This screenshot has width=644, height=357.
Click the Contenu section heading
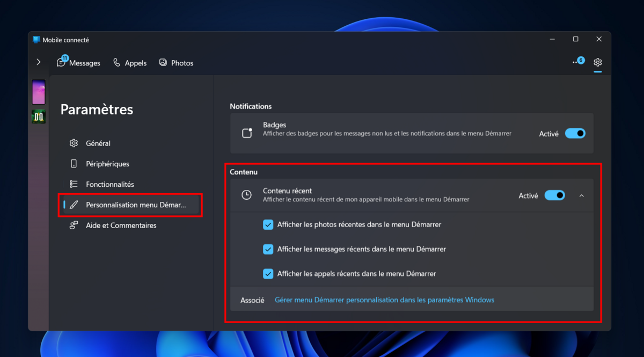(244, 172)
